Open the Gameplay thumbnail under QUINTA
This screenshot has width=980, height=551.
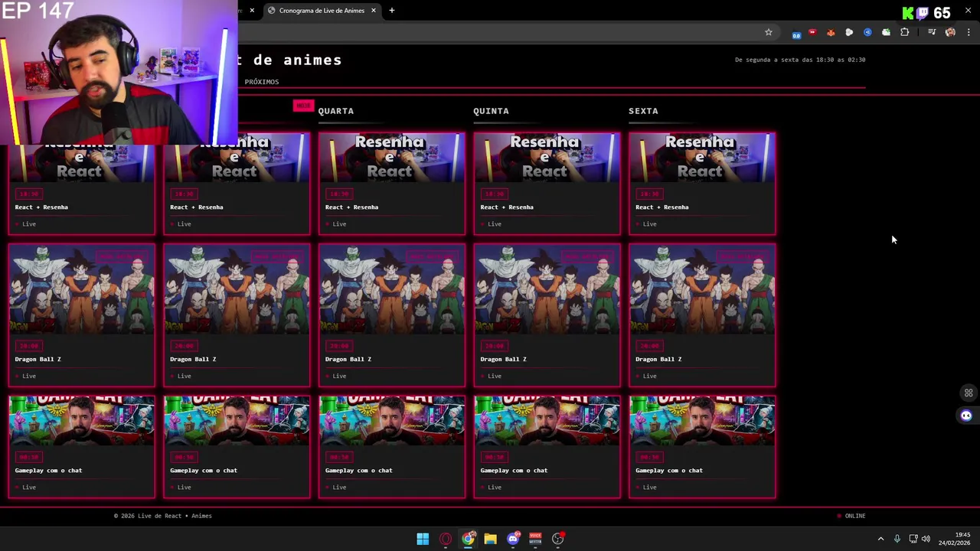547,421
